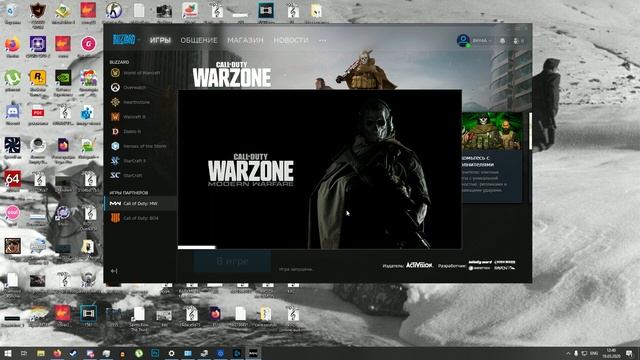Image resolution: width=640 pixels, height=360 pixels.
Task: Open the friends list icon
Action: coord(518,41)
